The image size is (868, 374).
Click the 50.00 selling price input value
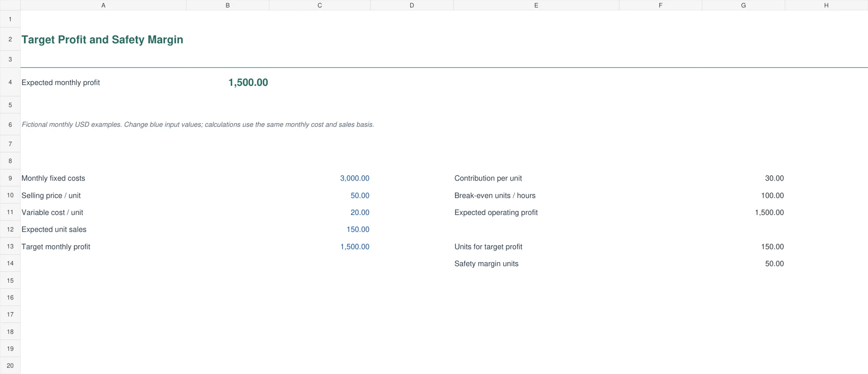tap(360, 196)
